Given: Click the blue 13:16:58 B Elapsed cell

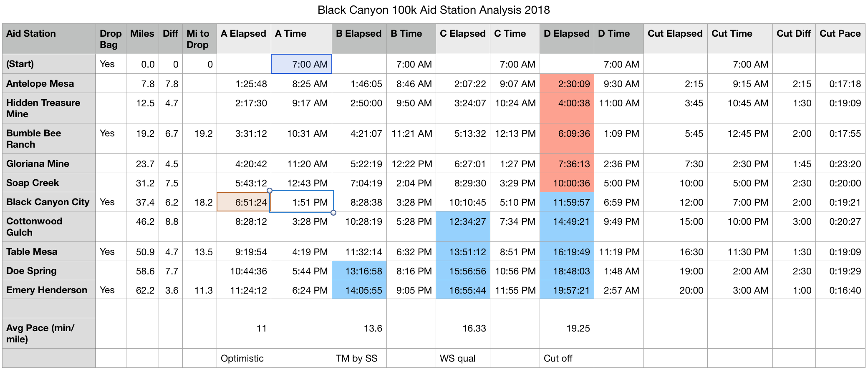Looking at the screenshot, I should pyautogui.click(x=359, y=271).
